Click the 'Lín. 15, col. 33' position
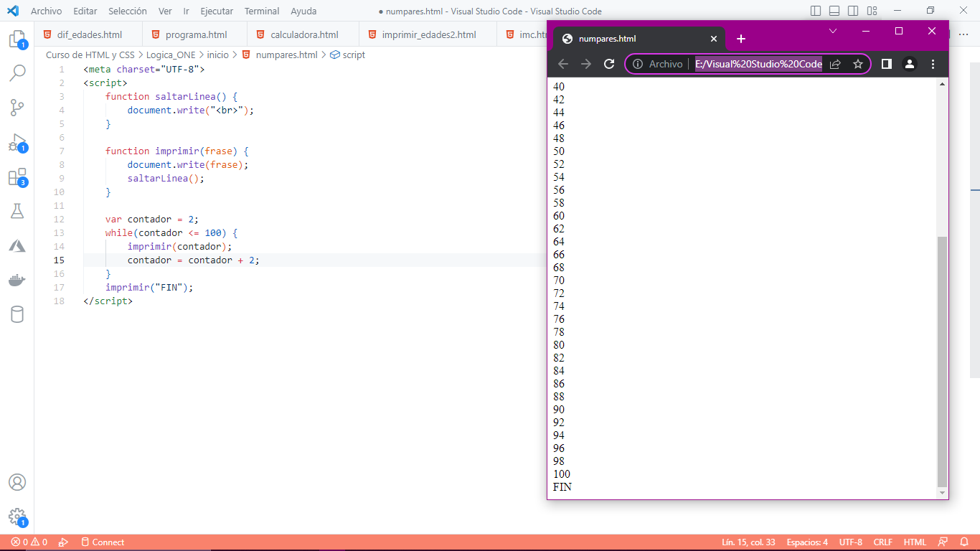The image size is (980, 551). click(x=748, y=542)
